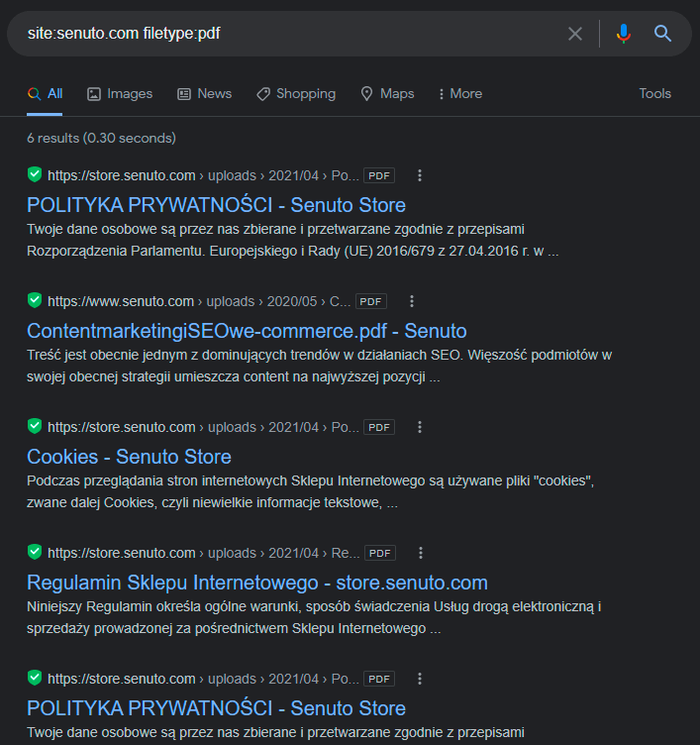Viewport: 700px width, 745px height.
Task: Open three-dot menu for ContentmarketingiSEO result
Action: coord(413,301)
